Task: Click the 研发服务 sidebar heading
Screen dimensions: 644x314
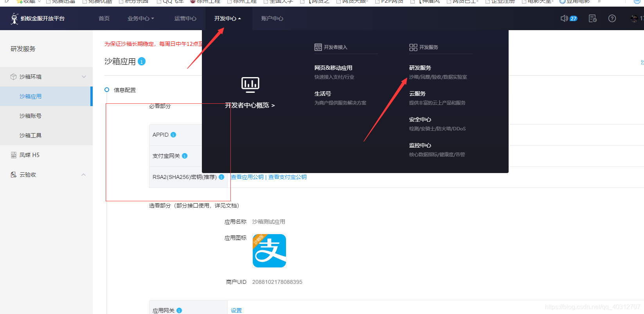Action: tap(23, 49)
